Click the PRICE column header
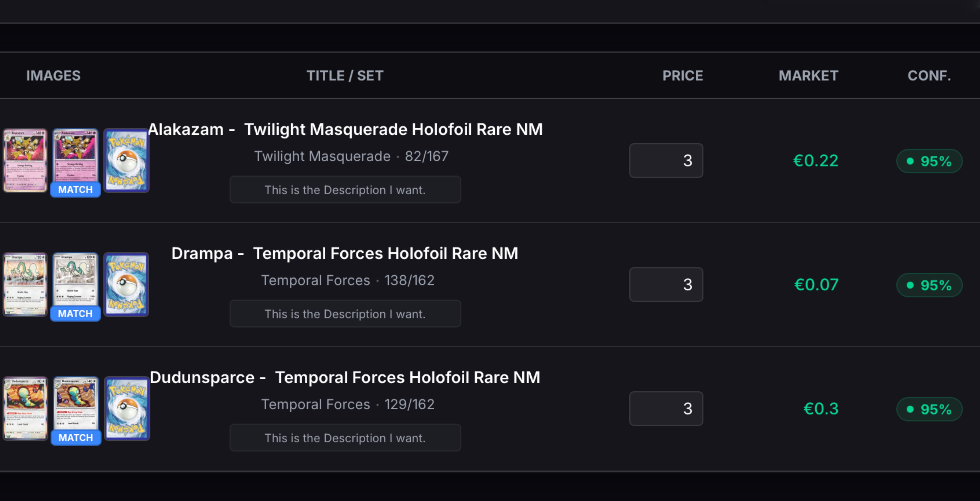This screenshot has width=980, height=501. (x=682, y=75)
